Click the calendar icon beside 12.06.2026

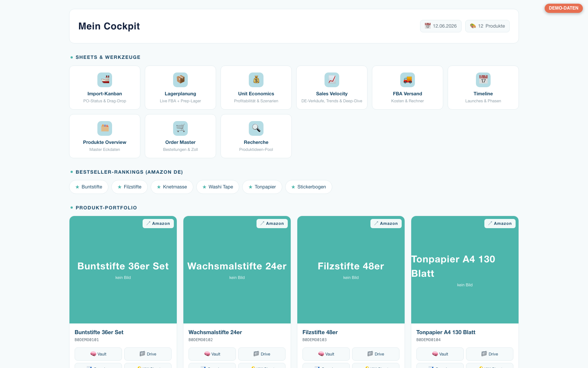click(427, 26)
